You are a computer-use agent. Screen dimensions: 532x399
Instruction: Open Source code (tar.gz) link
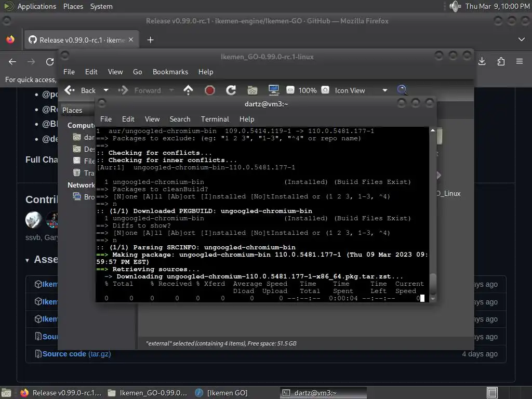coord(76,354)
